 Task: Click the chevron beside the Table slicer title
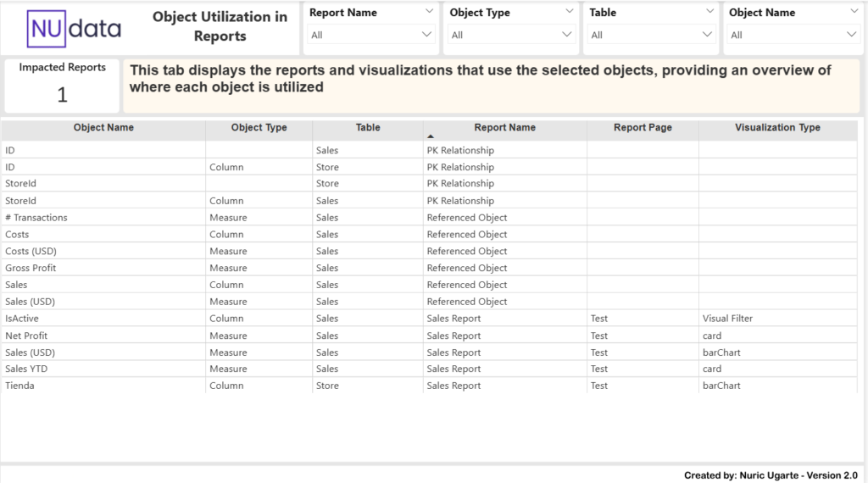coord(709,12)
